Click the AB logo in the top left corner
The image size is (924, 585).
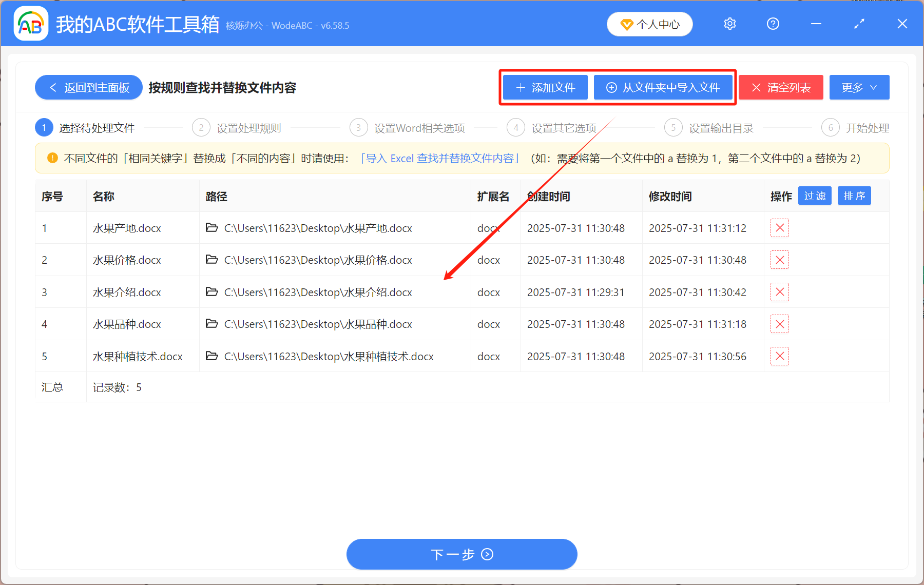coord(30,24)
